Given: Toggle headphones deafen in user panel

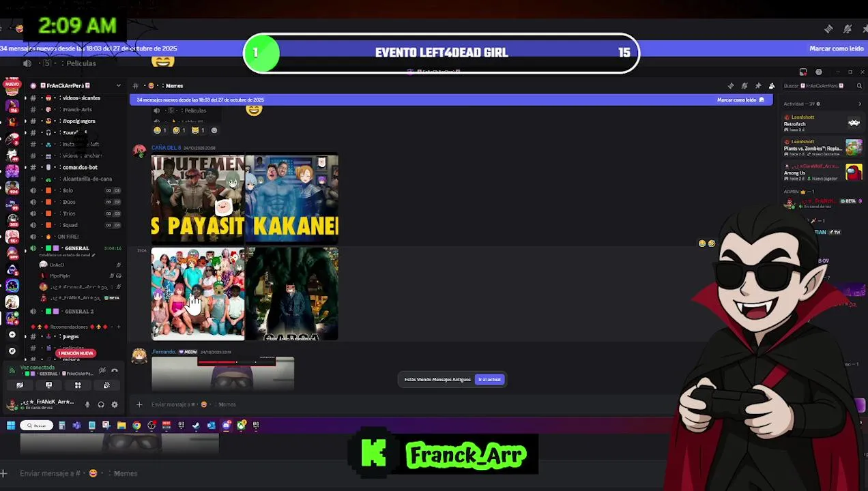Looking at the screenshot, I should point(101,404).
